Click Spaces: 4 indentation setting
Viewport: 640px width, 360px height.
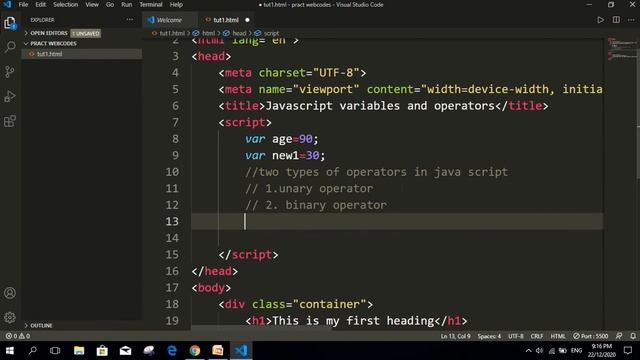tap(489, 336)
